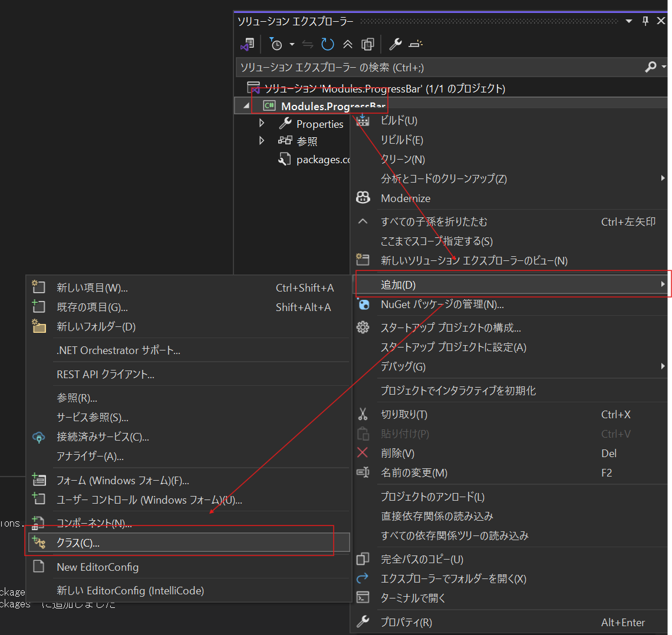Choose 名前の変更(M) rename entry
This screenshot has width=672, height=635.
pyautogui.click(x=510, y=473)
